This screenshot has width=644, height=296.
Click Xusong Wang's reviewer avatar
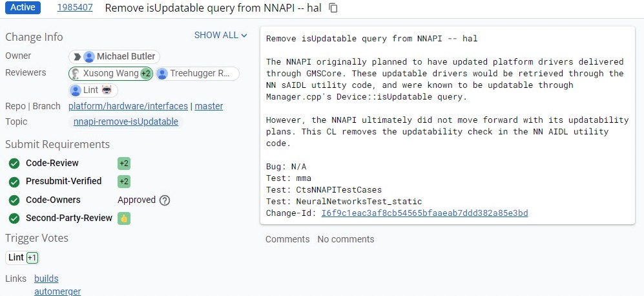[76, 73]
